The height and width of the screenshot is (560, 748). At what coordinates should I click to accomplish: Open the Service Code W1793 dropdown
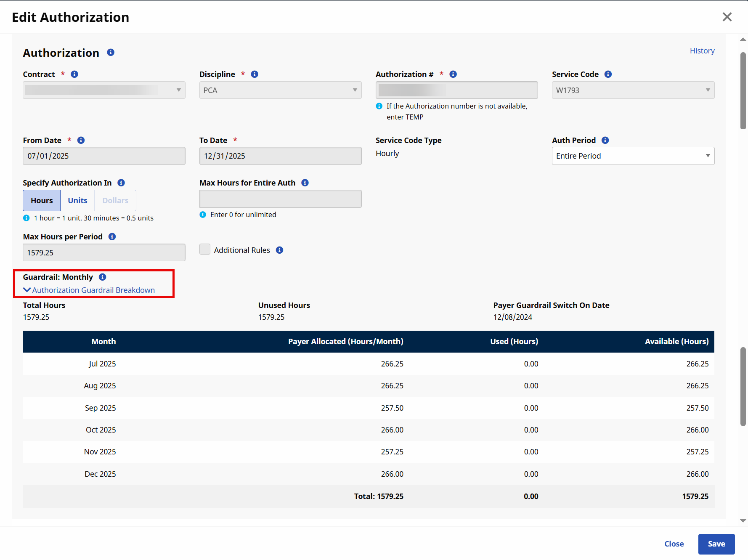pos(633,90)
